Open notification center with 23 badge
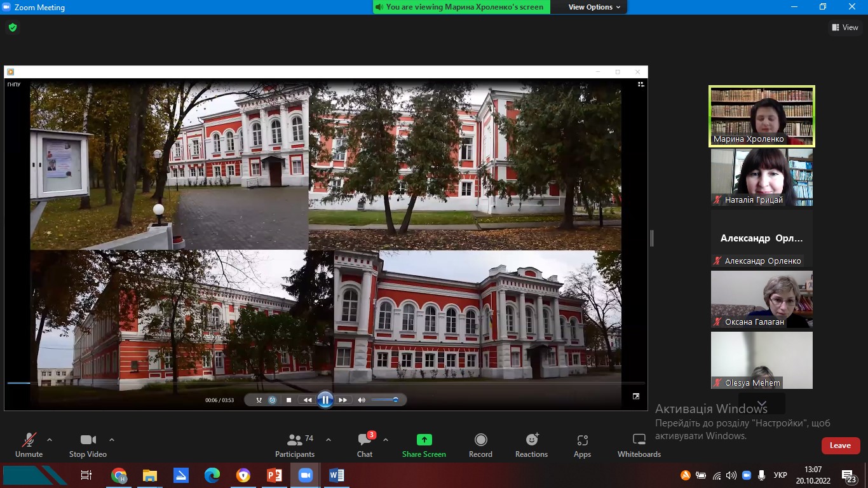 coord(849,476)
